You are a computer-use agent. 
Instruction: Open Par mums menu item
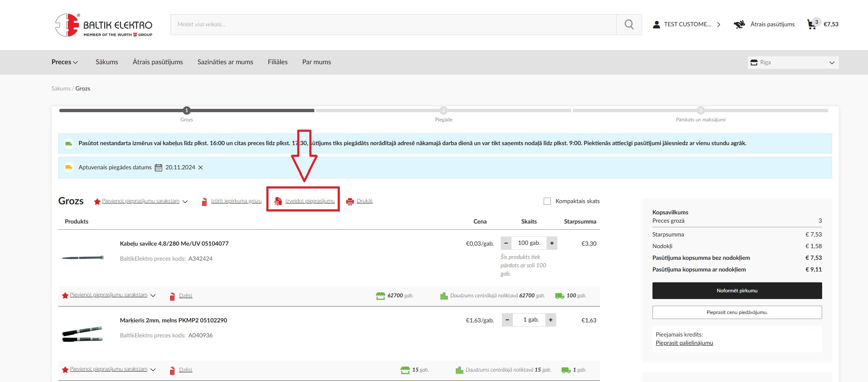(316, 62)
